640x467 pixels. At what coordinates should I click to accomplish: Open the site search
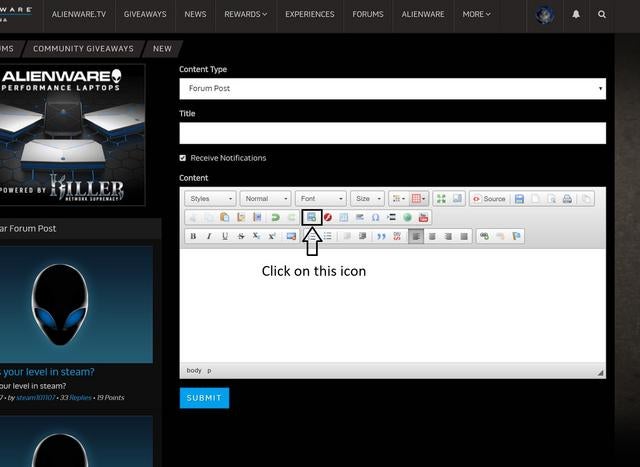(602, 14)
